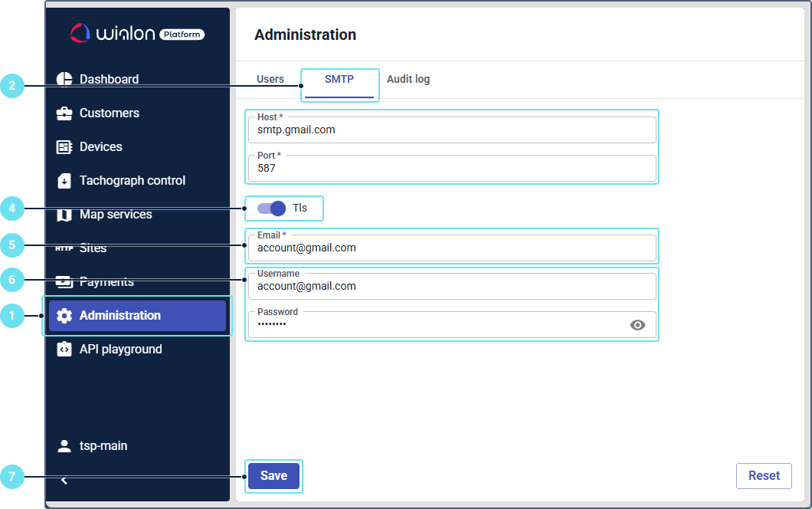The image size is (812, 509).
Task: Show password using the eye icon
Action: pyautogui.click(x=637, y=325)
